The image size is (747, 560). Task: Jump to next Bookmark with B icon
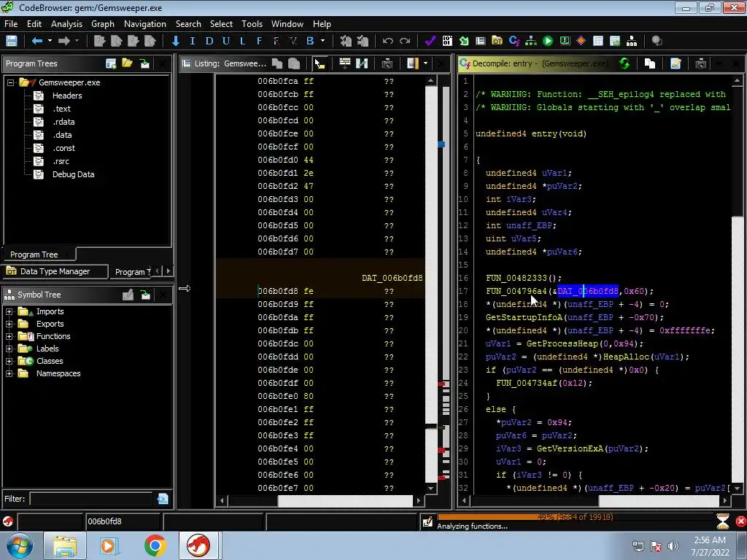pos(310,41)
